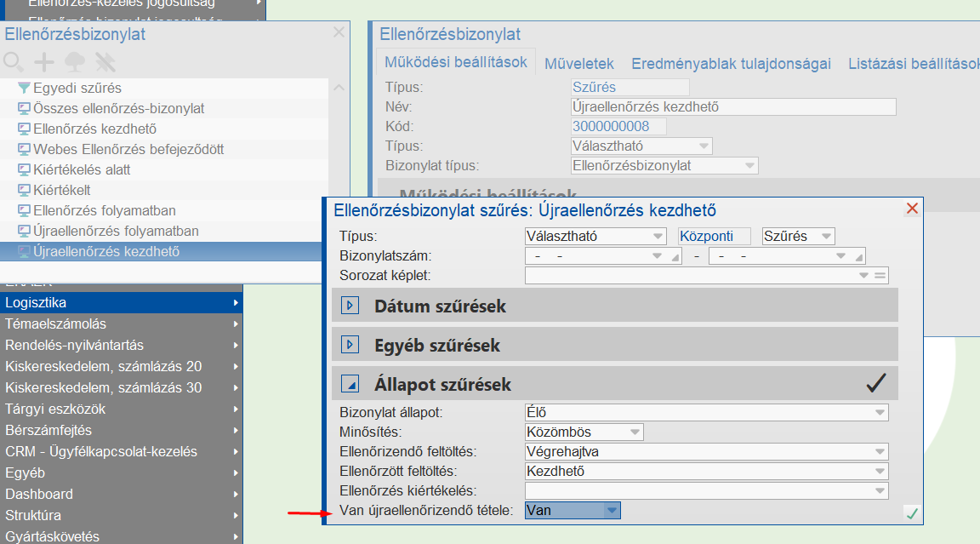The image size is (980, 544).
Task: Click monitor icon next to Kiértékelt
Action: 24,190
